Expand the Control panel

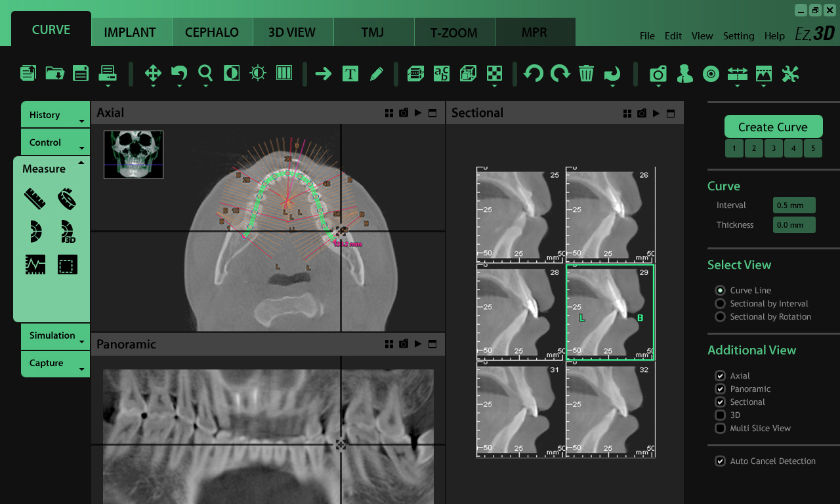[x=55, y=142]
